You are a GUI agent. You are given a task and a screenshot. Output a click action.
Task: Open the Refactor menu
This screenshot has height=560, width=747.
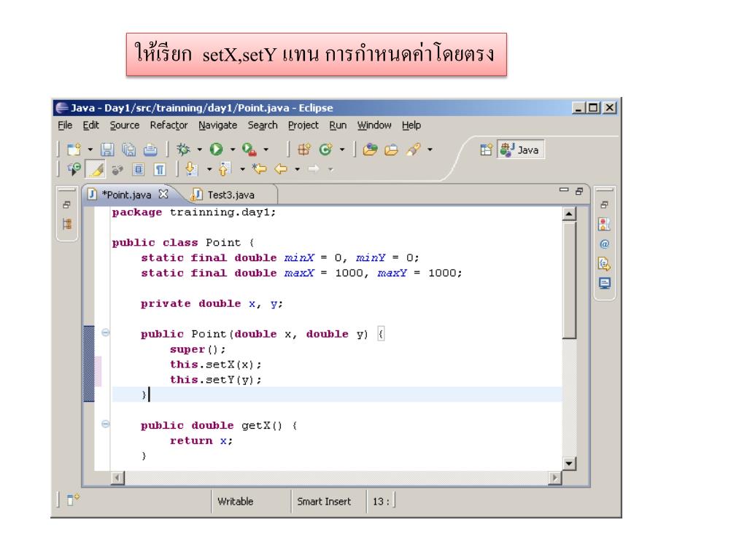pyautogui.click(x=169, y=125)
